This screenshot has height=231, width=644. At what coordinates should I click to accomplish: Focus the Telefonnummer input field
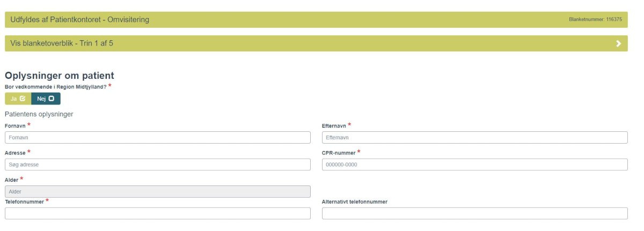[158, 213]
